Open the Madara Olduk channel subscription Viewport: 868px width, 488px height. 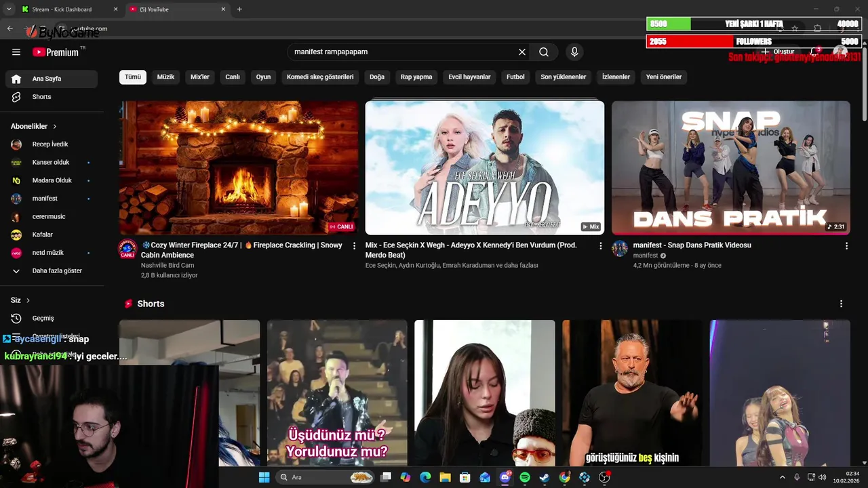[x=52, y=180]
